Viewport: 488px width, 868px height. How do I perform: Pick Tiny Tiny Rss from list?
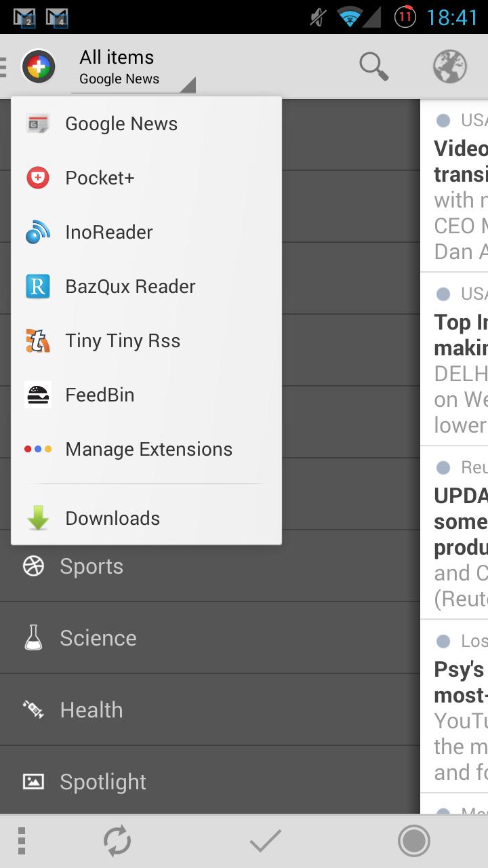146,340
